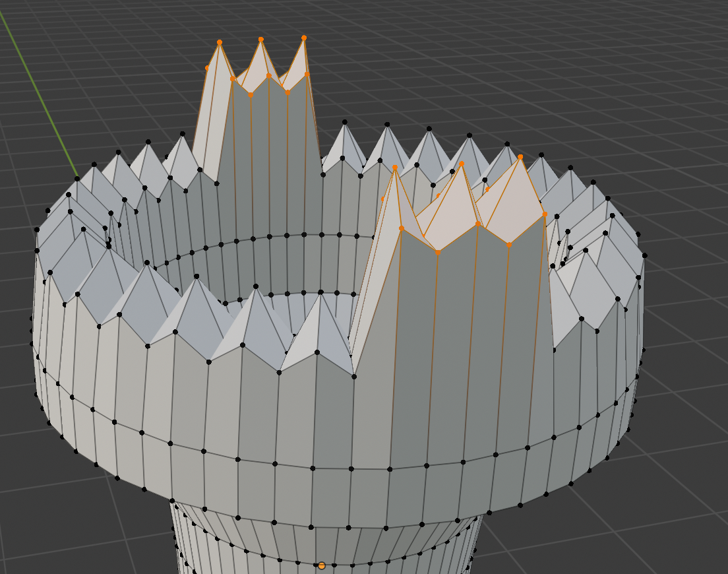This screenshot has width=728, height=574.
Task: Click the orange object origin dot on the stem
Action: pyautogui.click(x=321, y=565)
